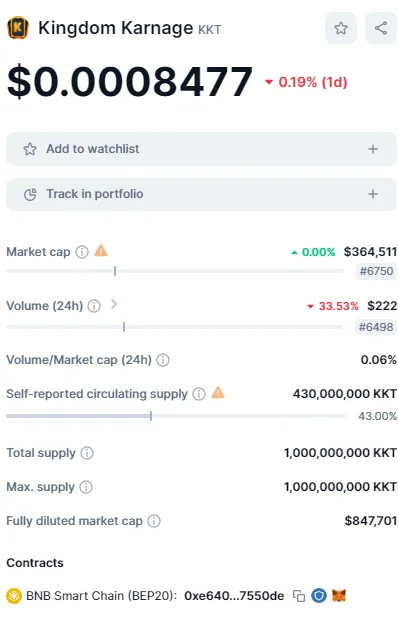This screenshot has height=623, width=398.
Task: Click the Volume rank bar marker
Action: [x=124, y=327]
